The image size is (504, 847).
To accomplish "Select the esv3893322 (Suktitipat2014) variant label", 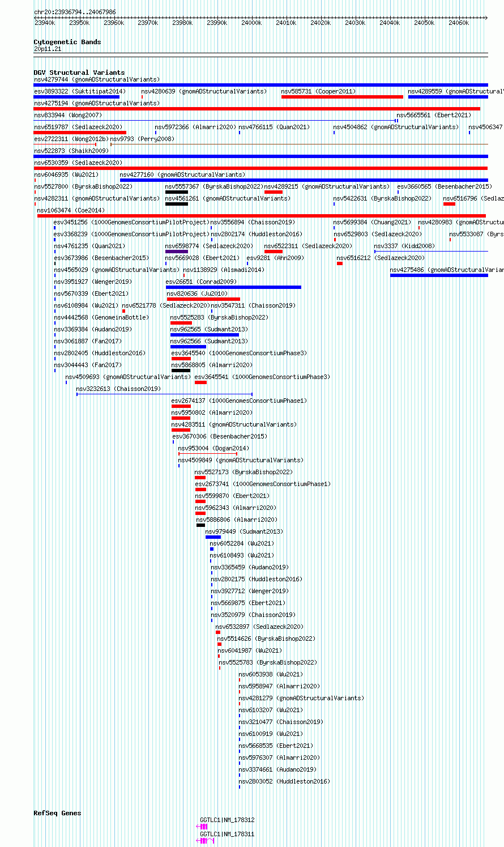I will pos(80,91).
